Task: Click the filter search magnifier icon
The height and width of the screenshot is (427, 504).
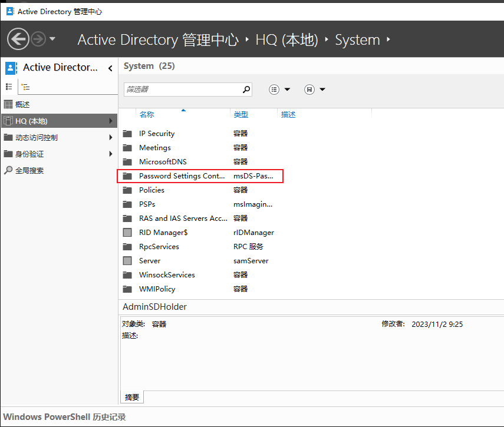Action: click(x=246, y=90)
